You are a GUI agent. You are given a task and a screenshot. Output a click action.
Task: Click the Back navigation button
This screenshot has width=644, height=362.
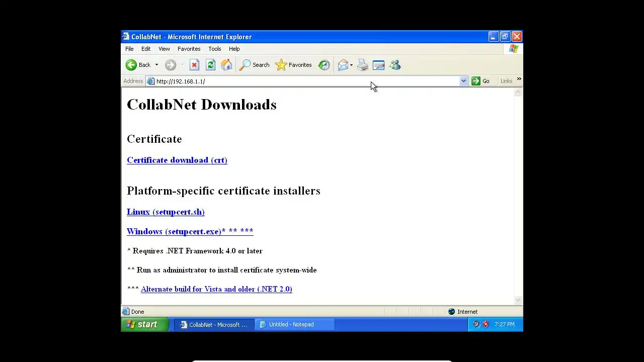138,65
